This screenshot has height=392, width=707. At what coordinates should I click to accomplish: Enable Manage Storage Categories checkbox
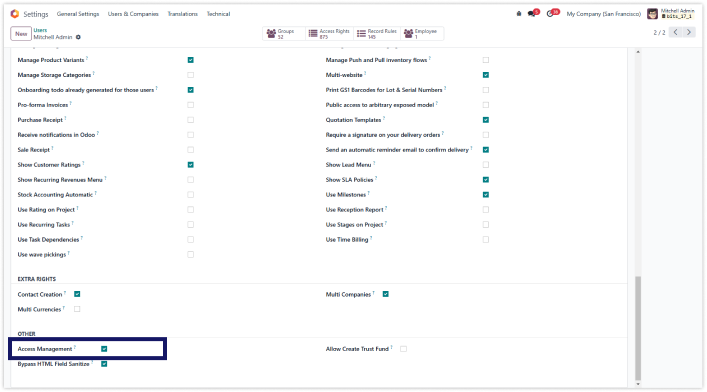tap(191, 75)
